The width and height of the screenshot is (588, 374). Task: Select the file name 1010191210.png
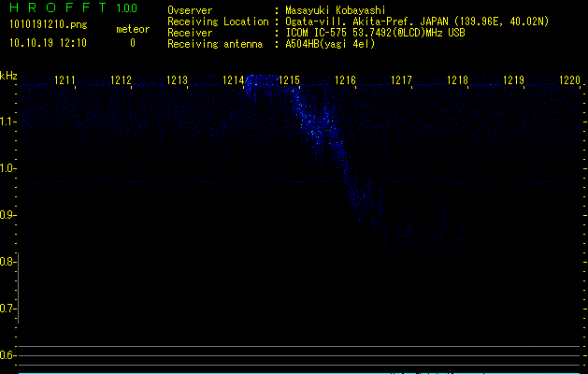tap(49, 25)
